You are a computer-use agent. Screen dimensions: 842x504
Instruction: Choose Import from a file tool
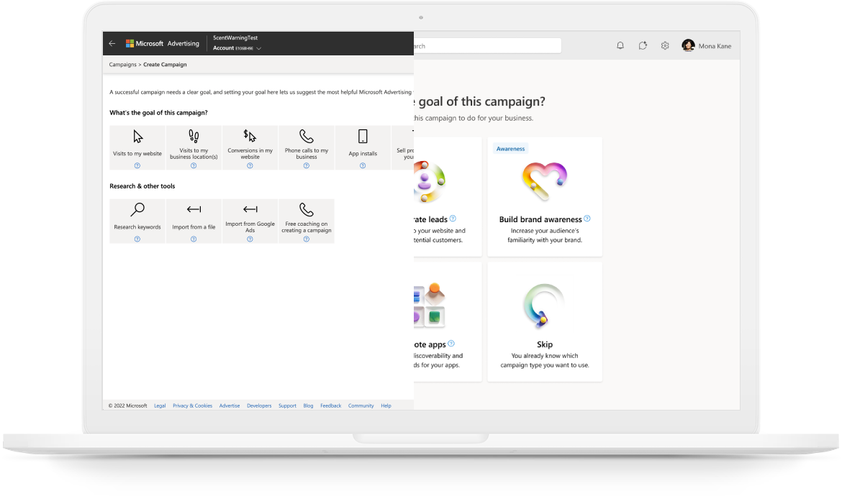click(194, 221)
